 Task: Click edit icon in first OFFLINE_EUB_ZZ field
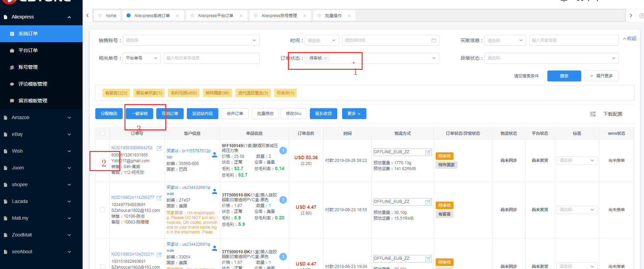pyautogui.click(x=428, y=152)
